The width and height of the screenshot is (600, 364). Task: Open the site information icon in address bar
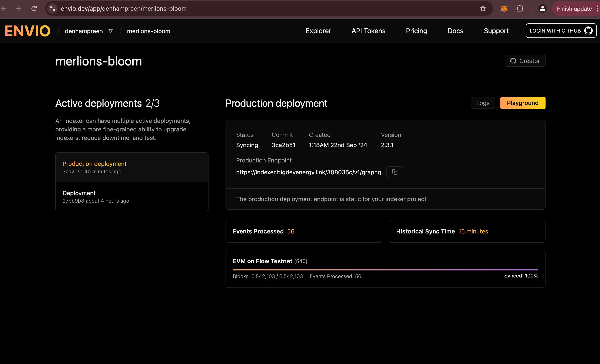[52, 9]
